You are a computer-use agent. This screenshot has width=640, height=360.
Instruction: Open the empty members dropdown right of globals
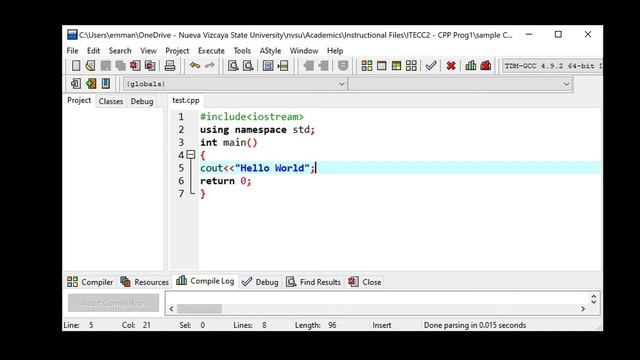pyautogui.click(x=460, y=84)
